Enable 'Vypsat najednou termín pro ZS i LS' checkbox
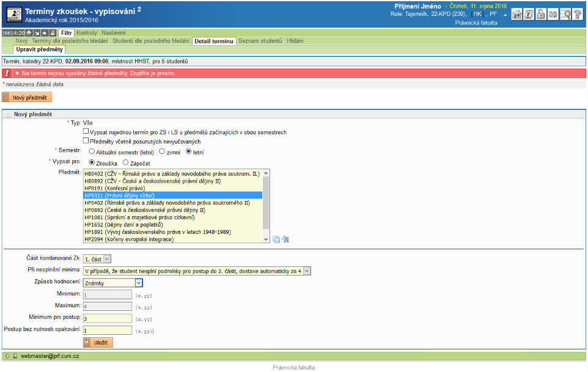Image resolution: width=588 pixels, height=372 pixels. (86, 132)
